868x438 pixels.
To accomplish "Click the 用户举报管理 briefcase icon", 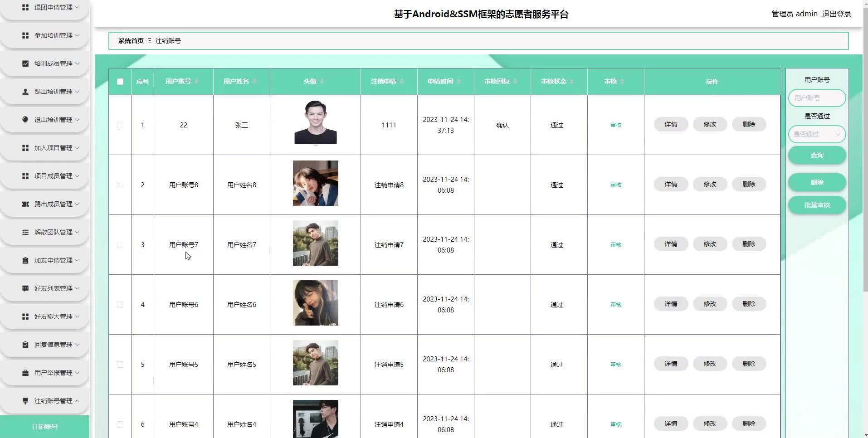I will [x=25, y=373].
